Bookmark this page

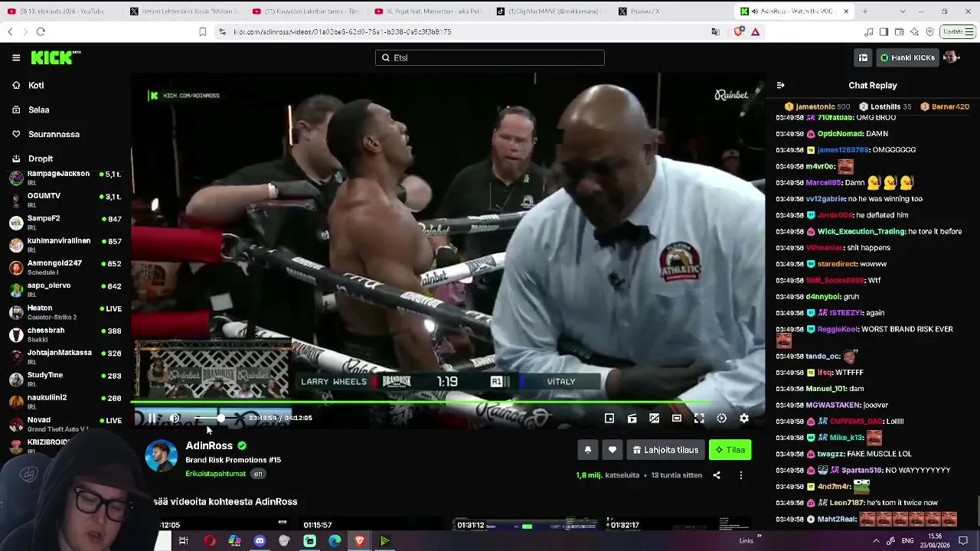[202, 31]
